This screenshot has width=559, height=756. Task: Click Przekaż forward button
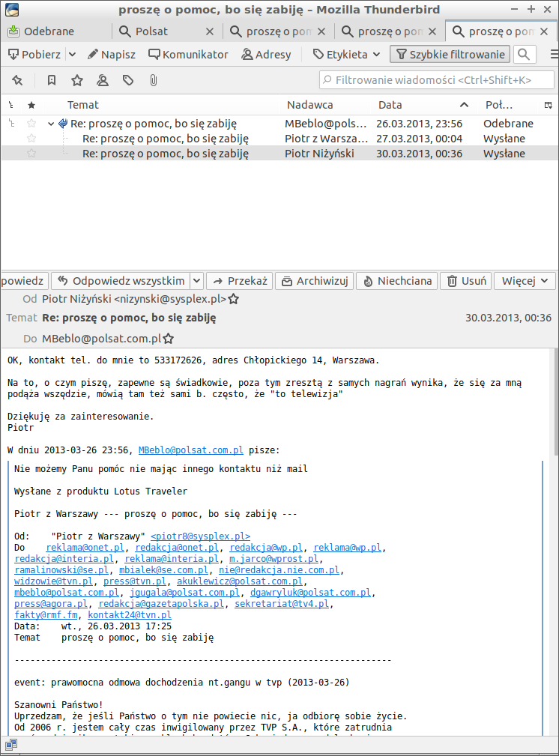(x=240, y=281)
